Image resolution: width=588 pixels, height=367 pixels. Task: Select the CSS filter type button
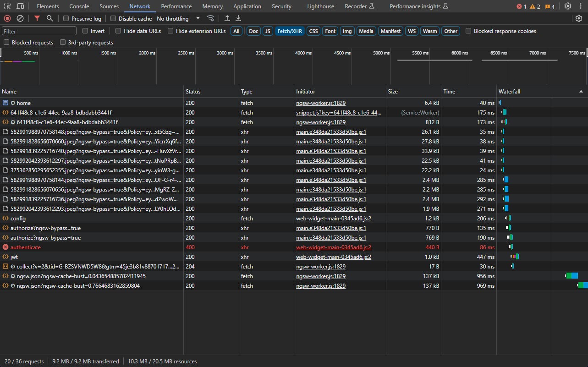313,31
